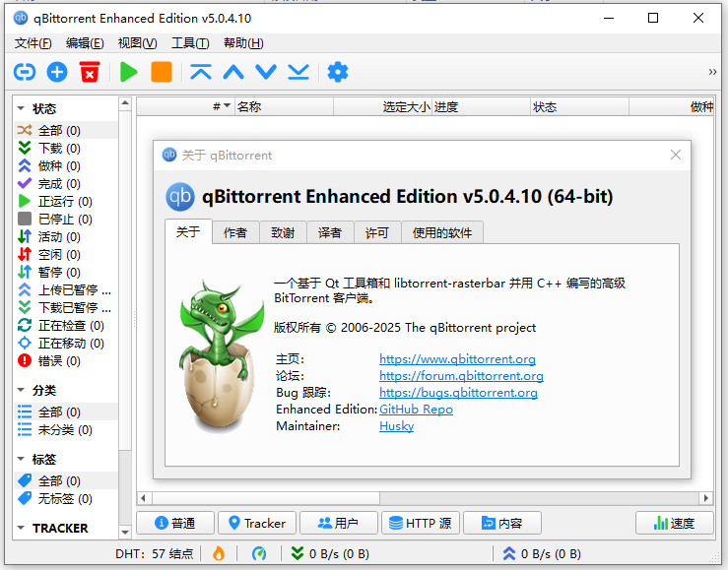
Task: Select 空闲 (0) status filter
Action: click(x=66, y=254)
